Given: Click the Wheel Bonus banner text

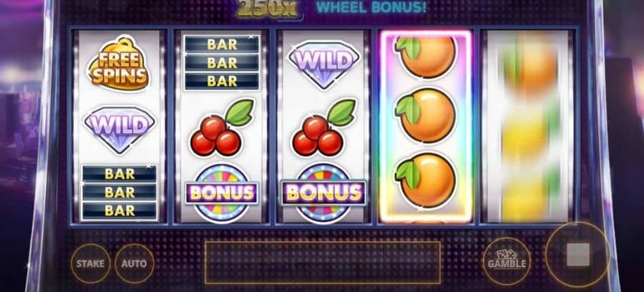Looking at the screenshot, I should [371, 7].
